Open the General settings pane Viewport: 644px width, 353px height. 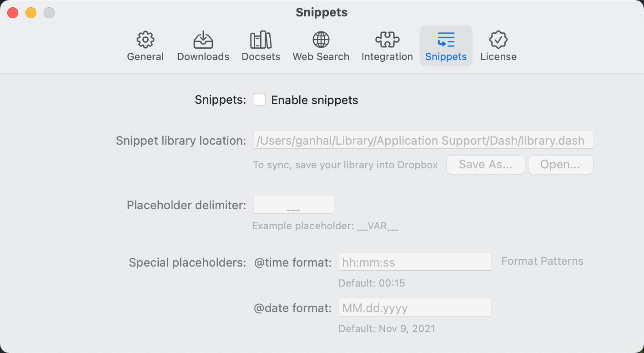145,45
